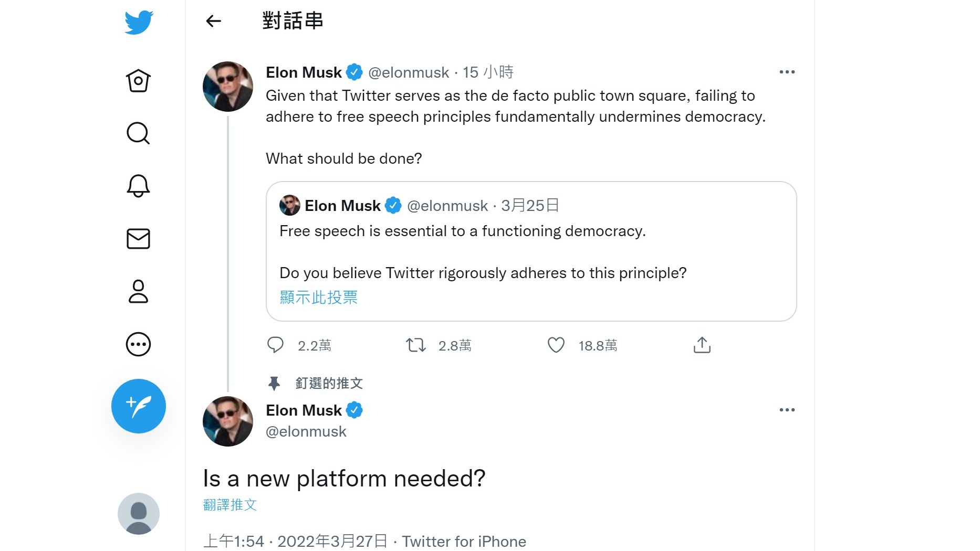
Task: Open the More circle menu icon
Action: point(138,344)
